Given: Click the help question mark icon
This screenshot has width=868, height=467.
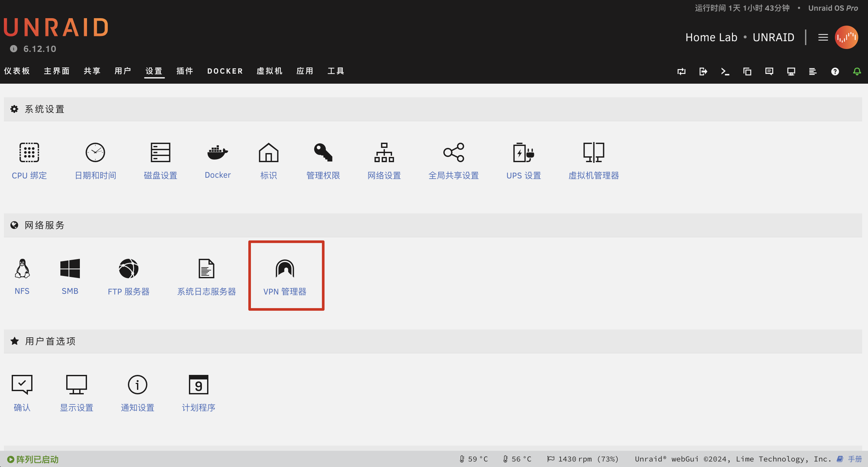Looking at the screenshot, I should [x=835, y=71].
